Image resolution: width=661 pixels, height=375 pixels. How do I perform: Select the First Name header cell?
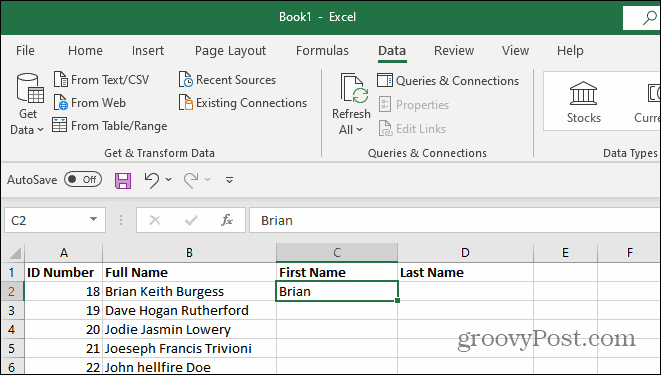337,272
